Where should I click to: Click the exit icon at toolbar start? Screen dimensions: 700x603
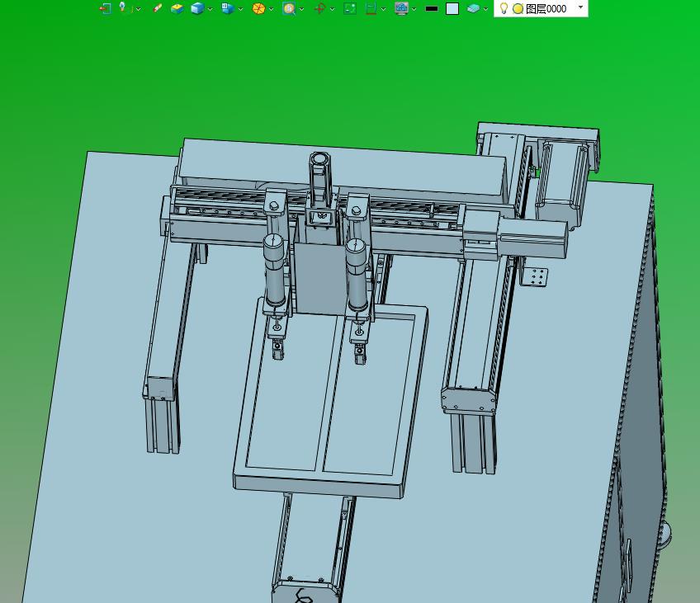pos(105,8)
